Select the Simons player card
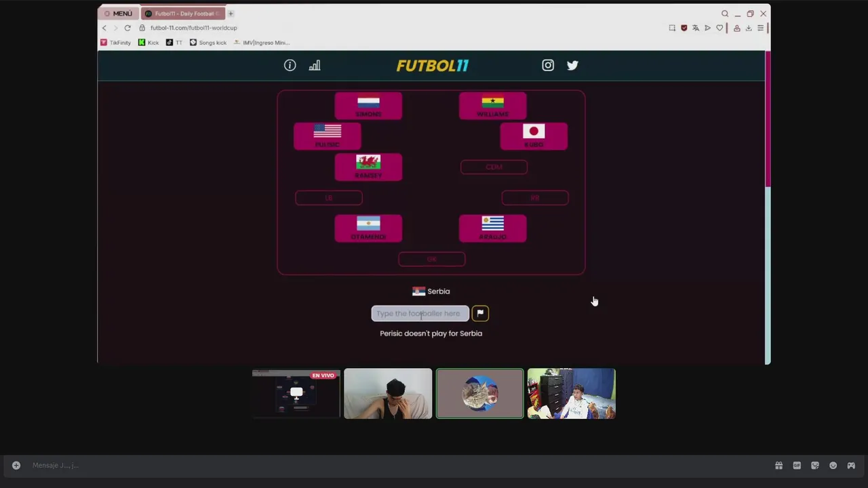Screen dimensions: 868x488 368,106
